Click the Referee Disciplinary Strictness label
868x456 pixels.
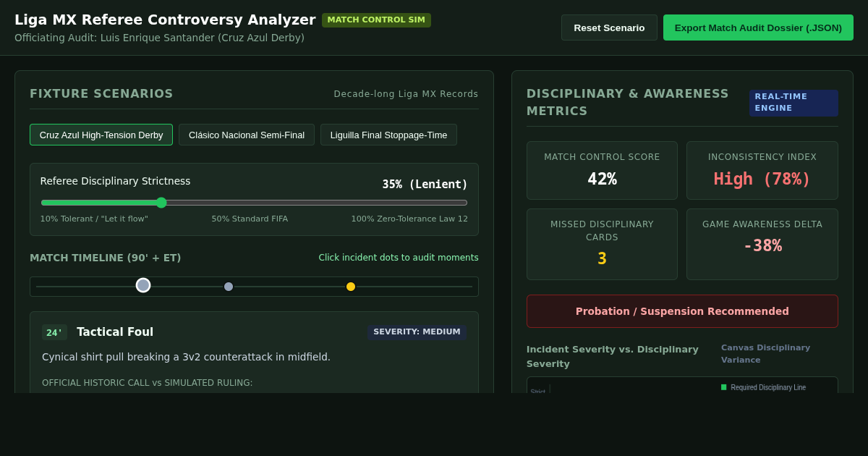pyautogui.click(x=115, y=181)
